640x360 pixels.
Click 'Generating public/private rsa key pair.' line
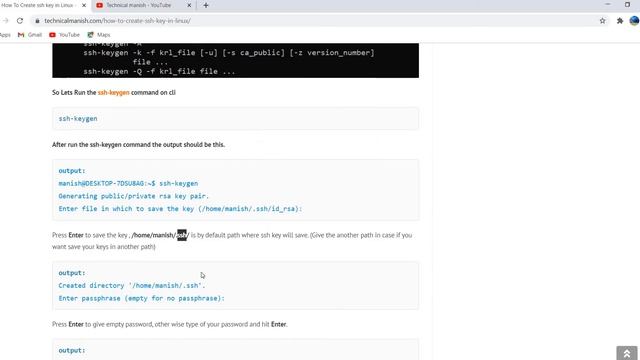pos(134,196)
